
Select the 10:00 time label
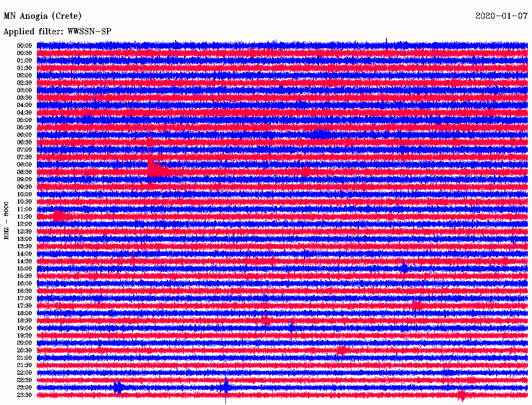tap(24, 194)
